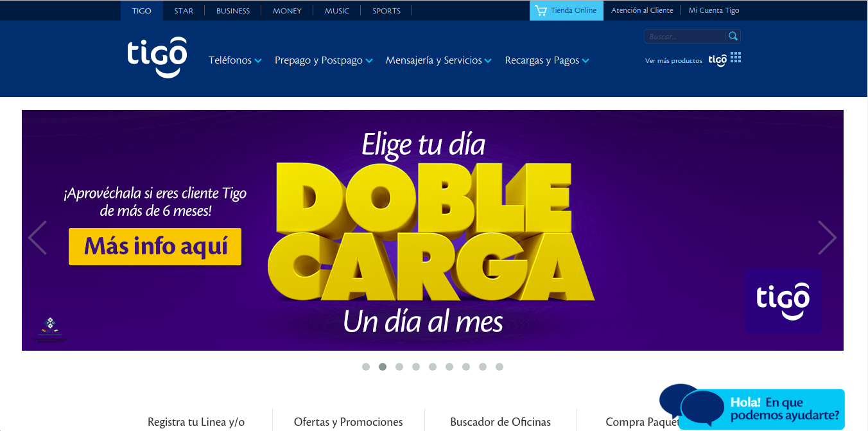Screen dimensions: 868x431
Task: Switch to the MONEY top tab
Action: pyautogui.click(x=287, y=11)
